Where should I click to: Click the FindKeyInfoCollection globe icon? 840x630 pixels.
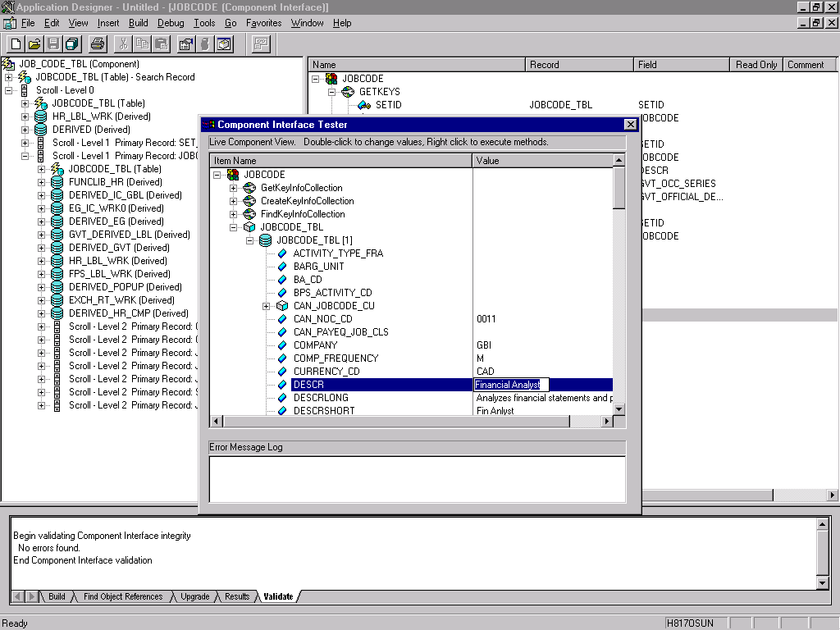click(249, 214)
